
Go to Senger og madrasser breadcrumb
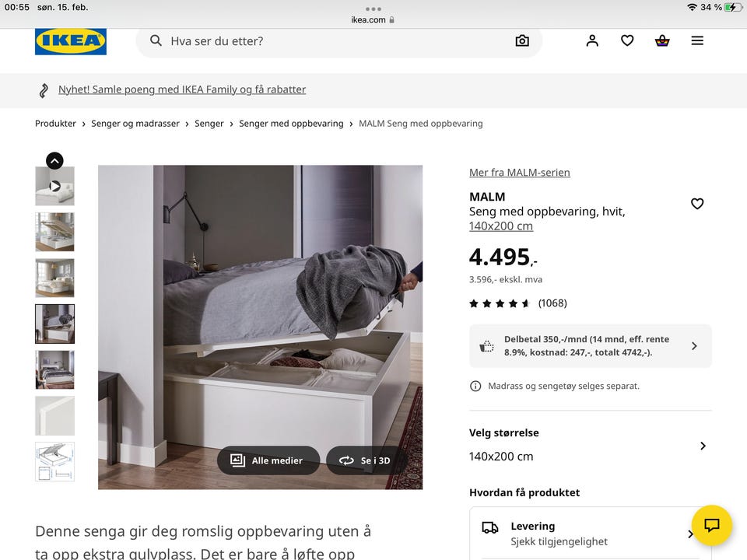(135, 124)
